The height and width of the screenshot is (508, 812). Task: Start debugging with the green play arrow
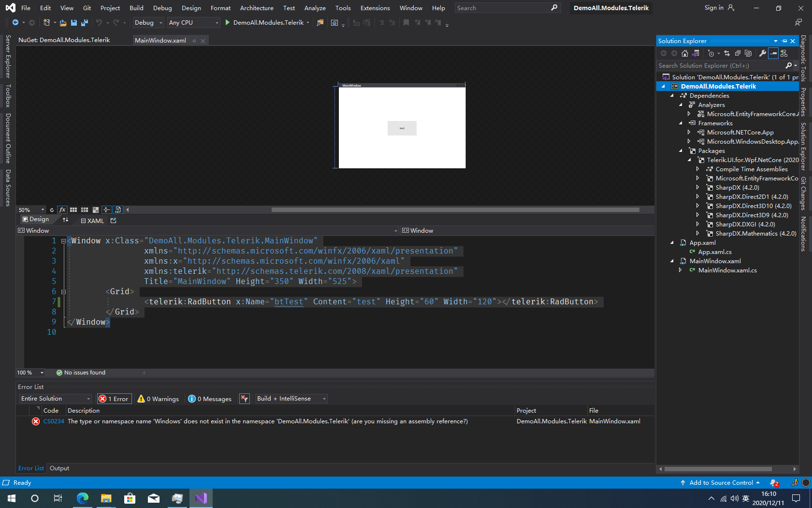tap(227, 23)
